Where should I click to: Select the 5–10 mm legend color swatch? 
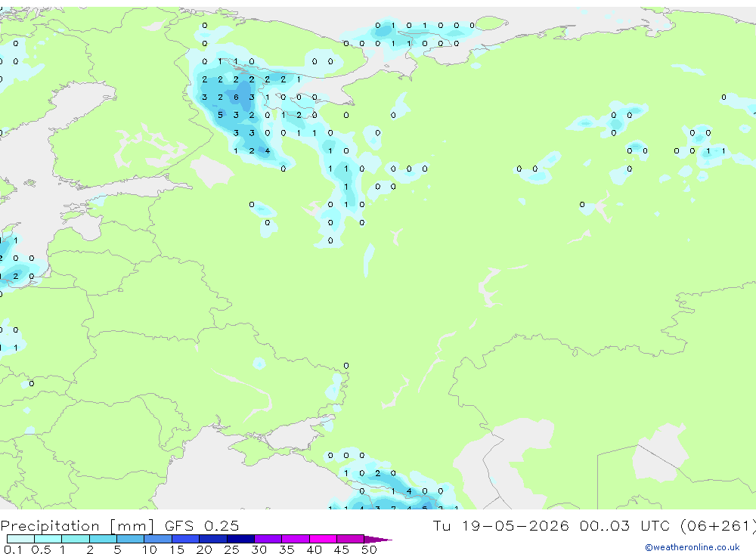[x=131, y=539]
